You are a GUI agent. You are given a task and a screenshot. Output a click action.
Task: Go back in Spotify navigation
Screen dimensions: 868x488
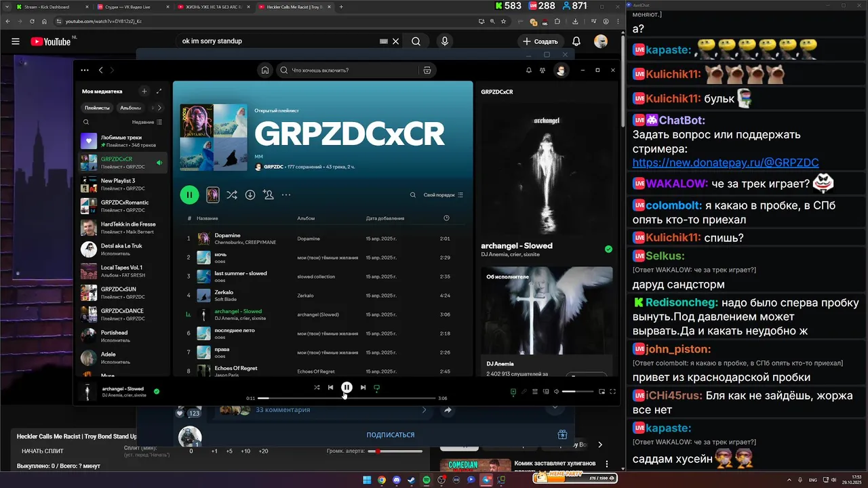(x=101, y=70)
